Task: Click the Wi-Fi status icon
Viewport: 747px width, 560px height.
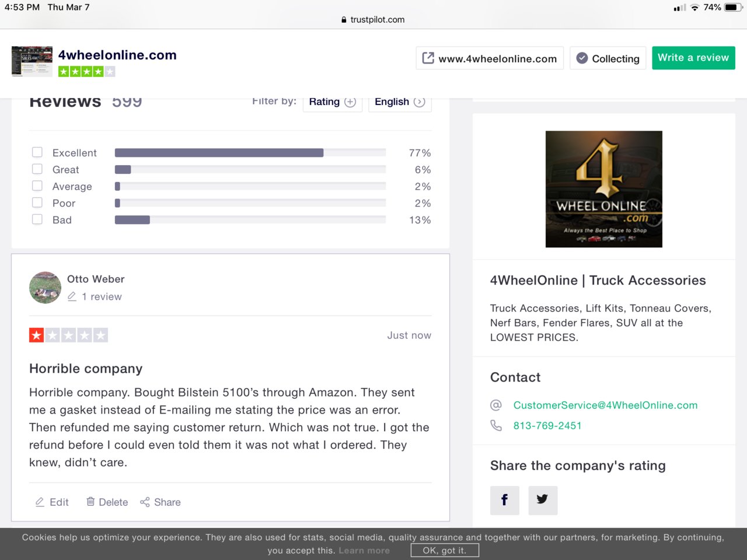Action: (x=694, y=8)
